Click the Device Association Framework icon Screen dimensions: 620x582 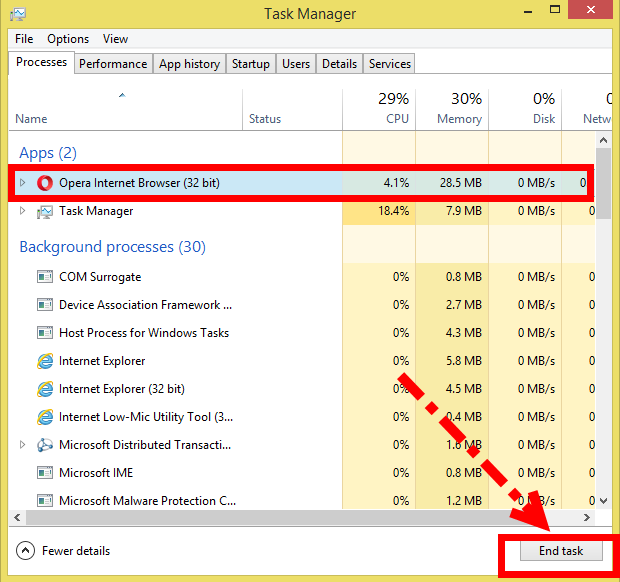tap(45, 305)
